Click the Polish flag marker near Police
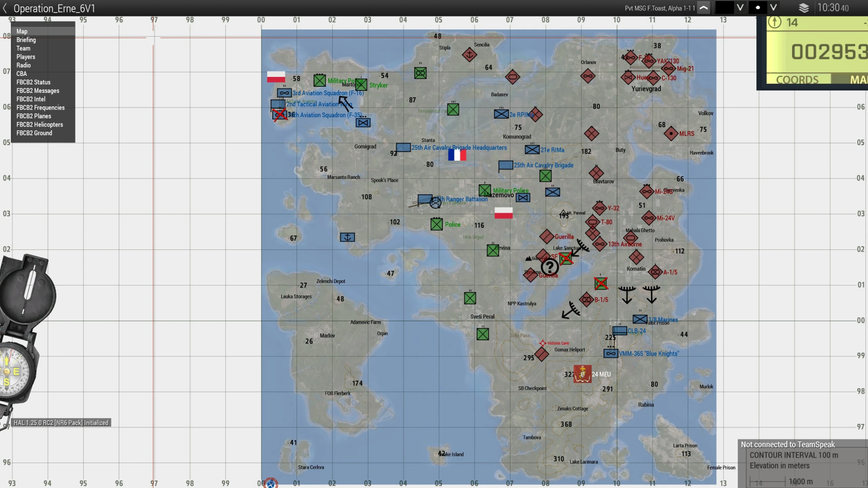The image size is (868, 488). 503,213
